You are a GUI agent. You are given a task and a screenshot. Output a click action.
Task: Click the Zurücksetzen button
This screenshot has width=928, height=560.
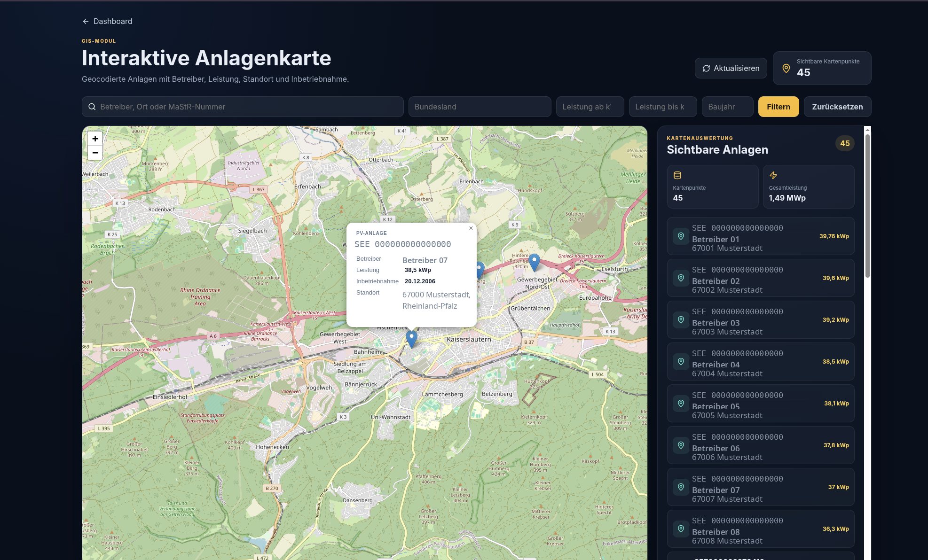click(x=837, y=107)
